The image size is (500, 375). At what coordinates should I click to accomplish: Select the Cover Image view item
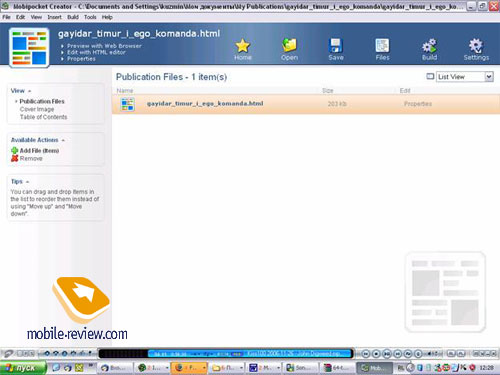tap(37, 109)
